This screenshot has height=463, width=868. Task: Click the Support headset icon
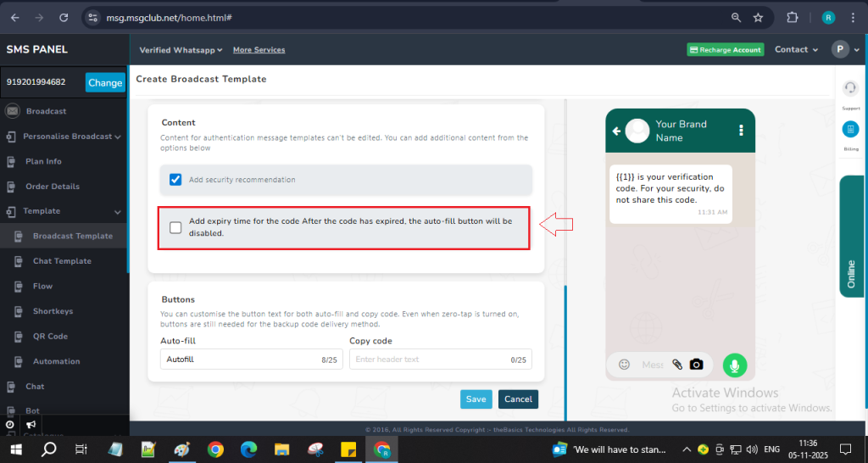click(x=850, y=89)
